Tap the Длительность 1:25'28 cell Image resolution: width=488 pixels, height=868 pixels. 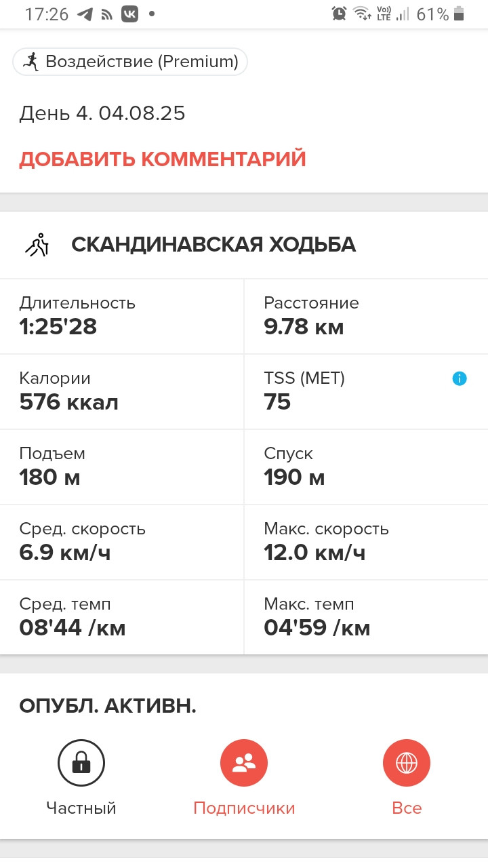pos(122,316)
